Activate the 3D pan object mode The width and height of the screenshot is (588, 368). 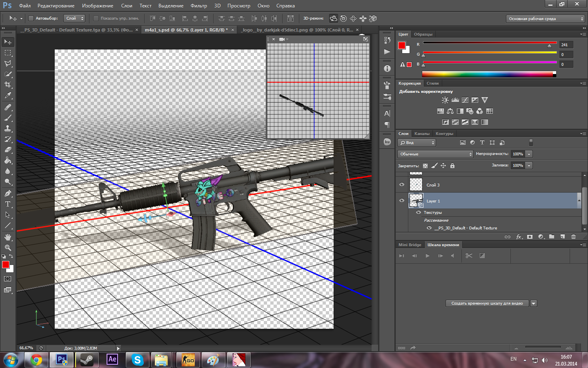353,18
